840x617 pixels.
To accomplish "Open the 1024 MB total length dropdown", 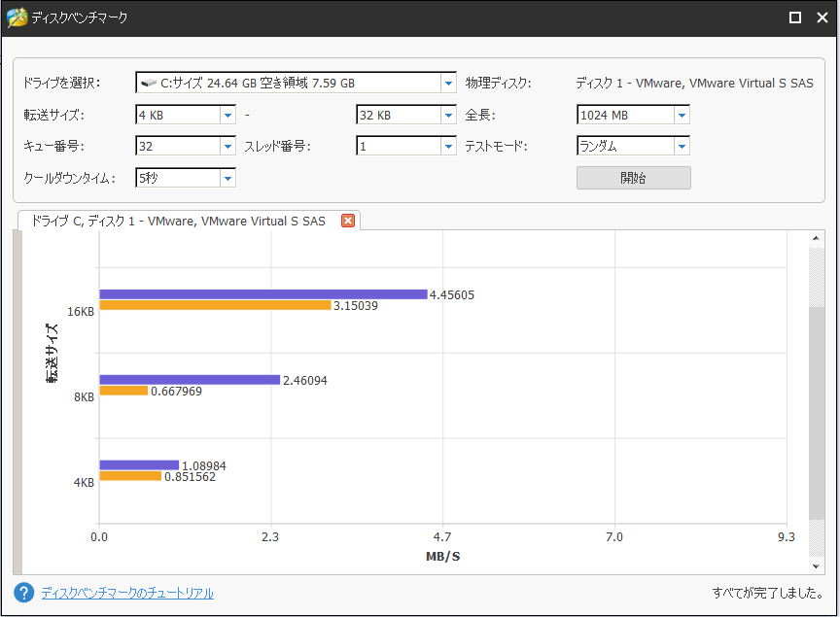I will [682, 116].
